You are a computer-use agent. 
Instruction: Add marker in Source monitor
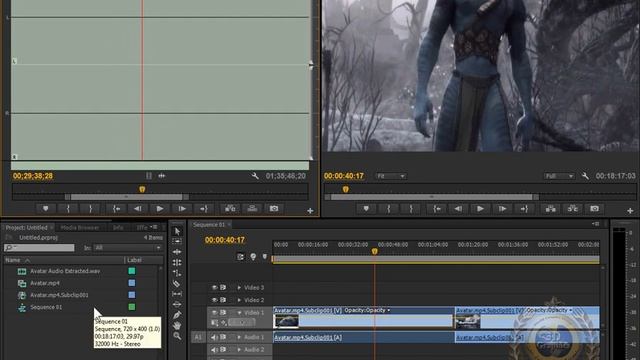tap(46, 209)
